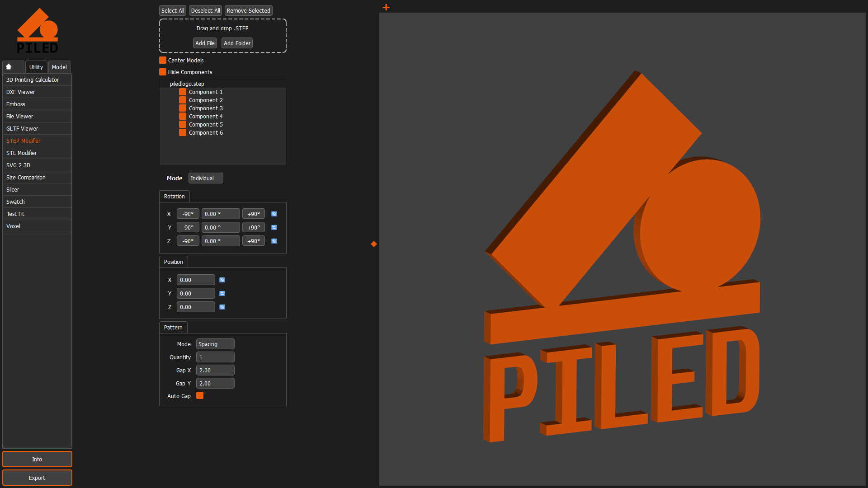Toggle the Center Models checkbox
The width and height of the screenshot is (868, 488).
(x=163, y=60)
